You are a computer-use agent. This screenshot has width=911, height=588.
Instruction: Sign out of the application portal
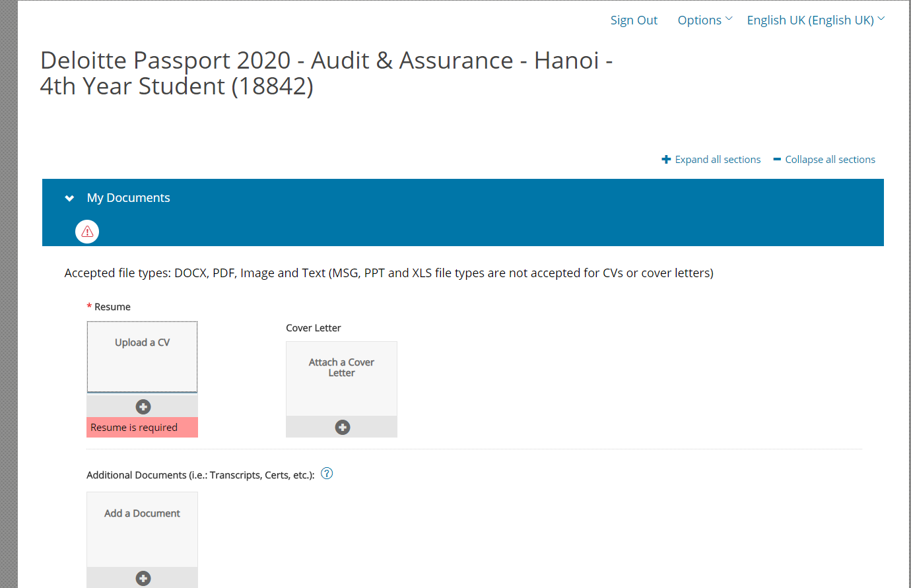click(x=634, y=20)
